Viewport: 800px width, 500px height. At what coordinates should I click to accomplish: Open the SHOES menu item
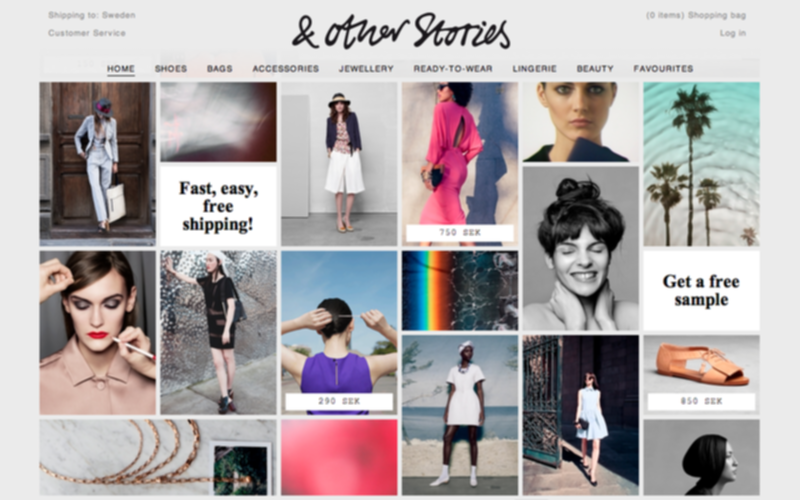point(171,68)
